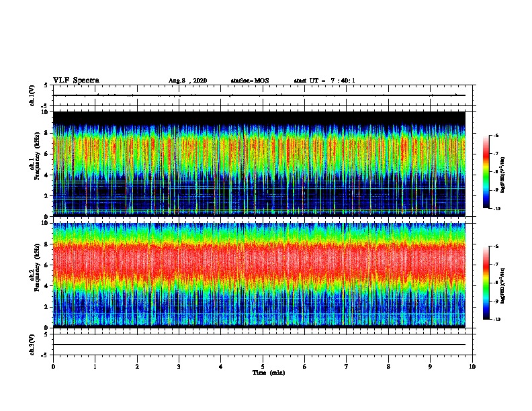Select the ch.2 colorbar log(PSD) label
The height and width of the screenshot is (411, 532).
(x=503, y=285)
